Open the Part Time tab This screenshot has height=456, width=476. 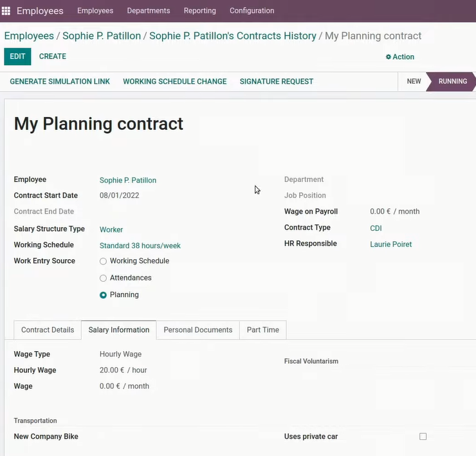(x=263, y=330)
